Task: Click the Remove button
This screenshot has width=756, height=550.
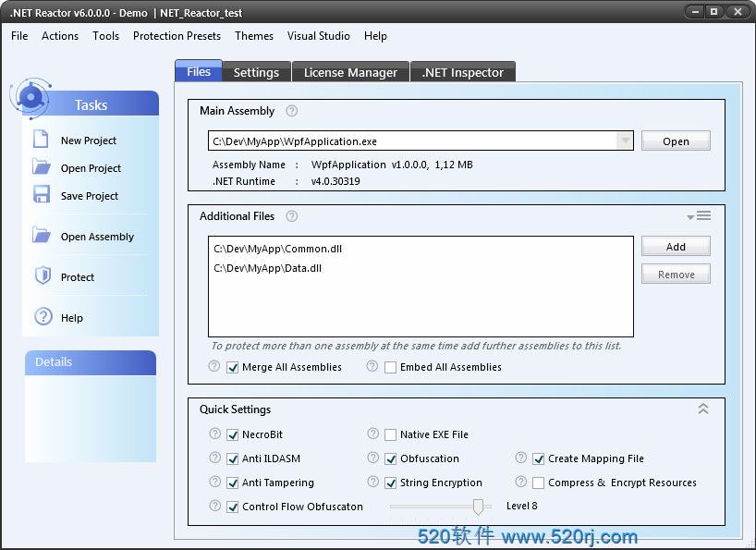Action: pyautogui.click(x=676, y=275)
